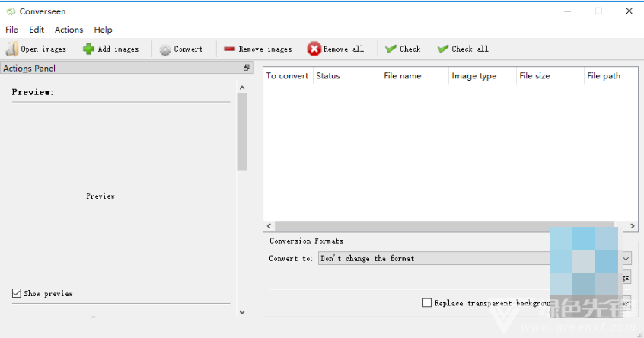Click Actions Panel scrollbar up arrow
Screen dimensions: 644x338
click(242, 88)
